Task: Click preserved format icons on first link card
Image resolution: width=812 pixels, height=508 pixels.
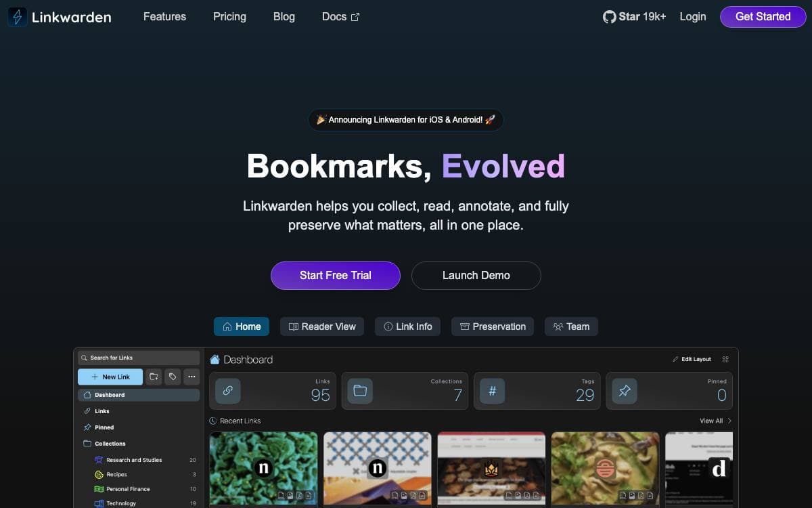Action: coord(296,496)
